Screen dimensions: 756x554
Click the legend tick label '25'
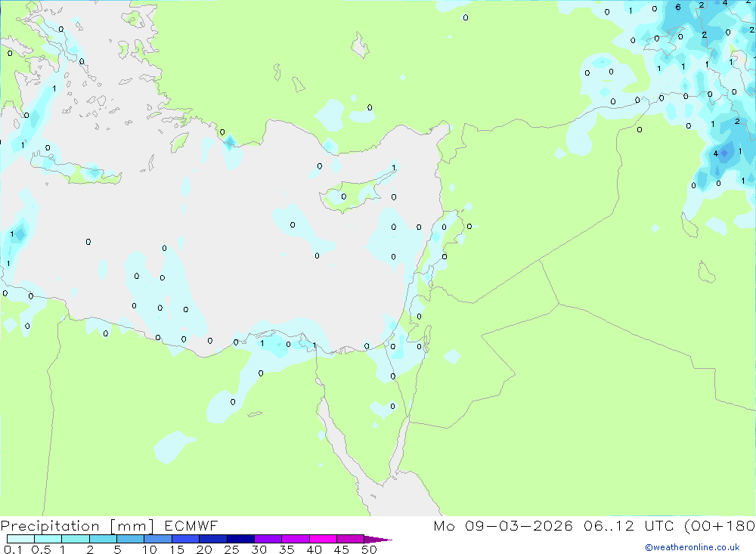coord(231,549)
